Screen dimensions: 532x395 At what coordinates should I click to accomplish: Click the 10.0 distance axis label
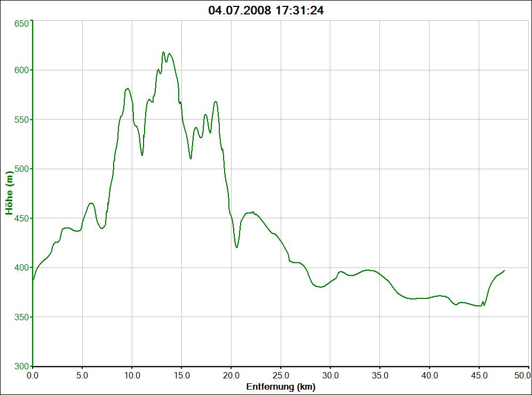pyautogui.click(x=132, y=375)
